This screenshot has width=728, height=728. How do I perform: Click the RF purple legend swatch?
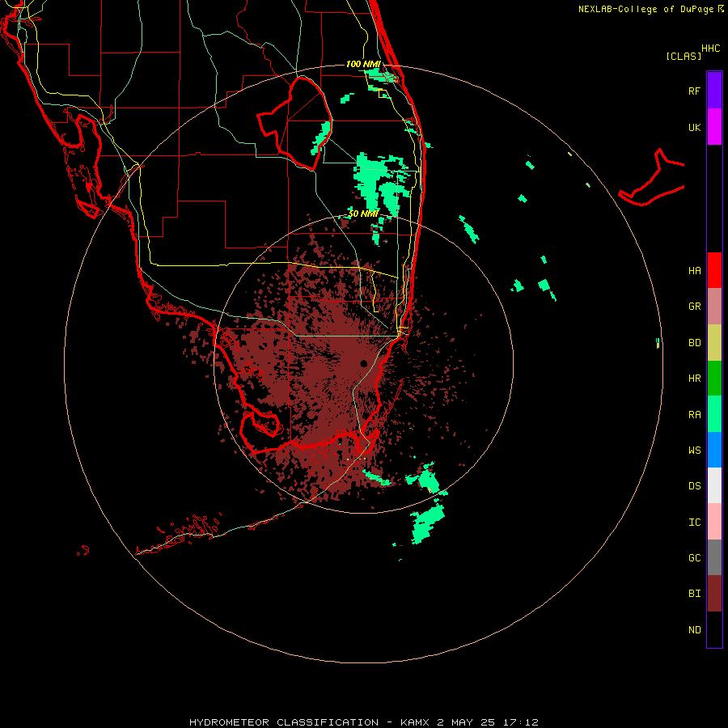coord(714,91)
